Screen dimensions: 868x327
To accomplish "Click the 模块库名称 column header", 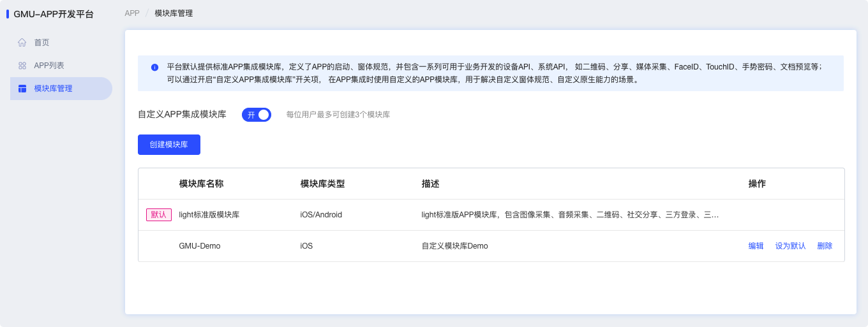I will (x=201, y=184).
